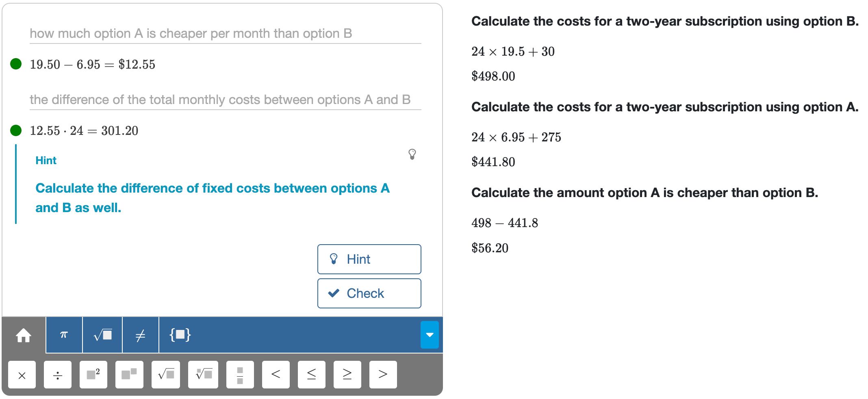Click the home key on the math keyboard

(23, 334)
